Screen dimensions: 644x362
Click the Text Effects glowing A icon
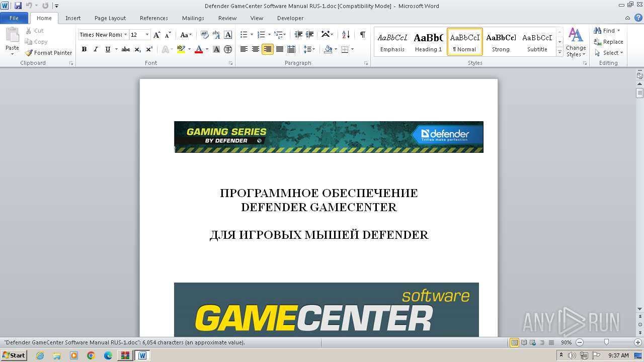165,49
